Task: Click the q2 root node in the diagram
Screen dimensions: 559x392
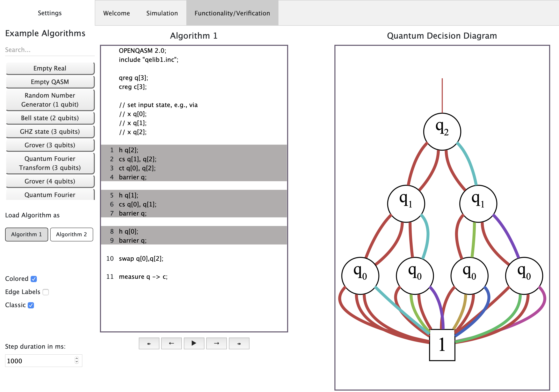Action: pos(442,131)
